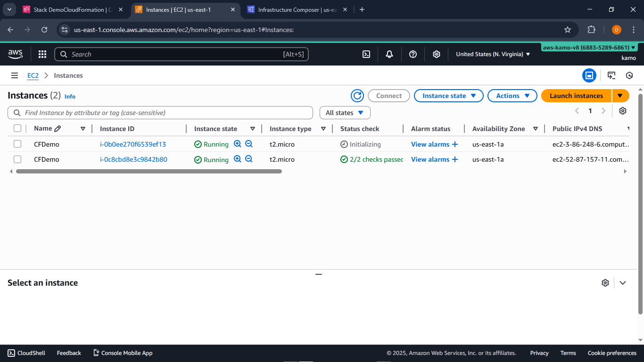
Task: Select the checkbox for the first CFDemo instance
Action: click(x=17, y=144)
